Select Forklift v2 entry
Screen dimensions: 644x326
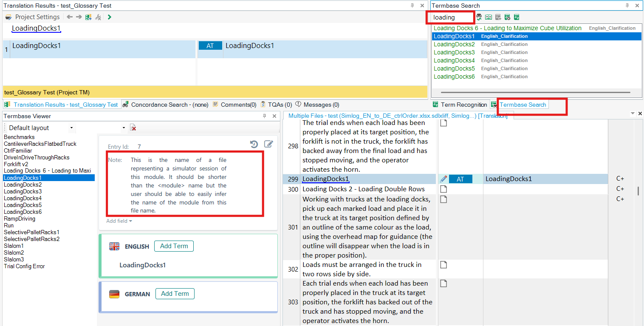coord(16,164)
